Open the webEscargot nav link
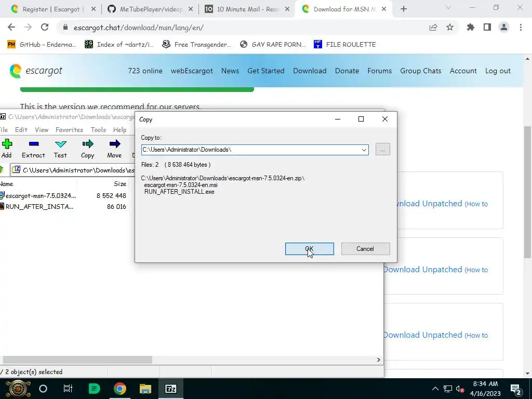532x399 pixels. (x=192, y=71)
